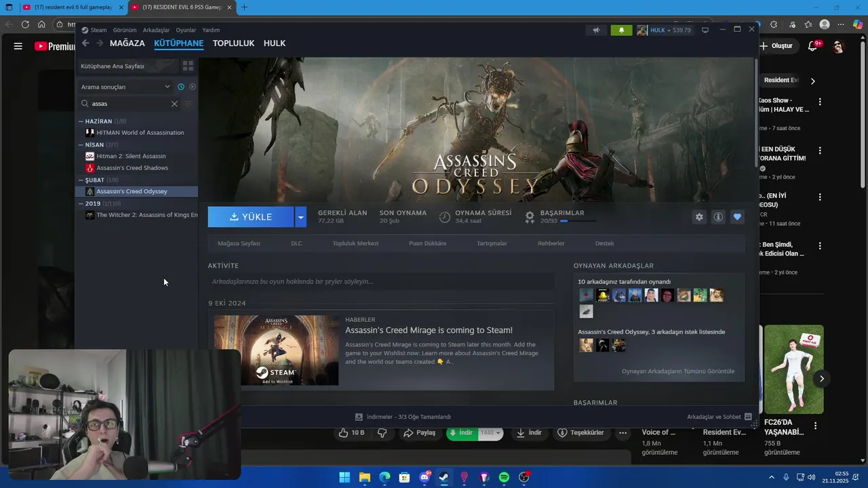Collapse the HAZİRAN group in the library list
Screen dimensions: 868x488
(x=81, y=121)
